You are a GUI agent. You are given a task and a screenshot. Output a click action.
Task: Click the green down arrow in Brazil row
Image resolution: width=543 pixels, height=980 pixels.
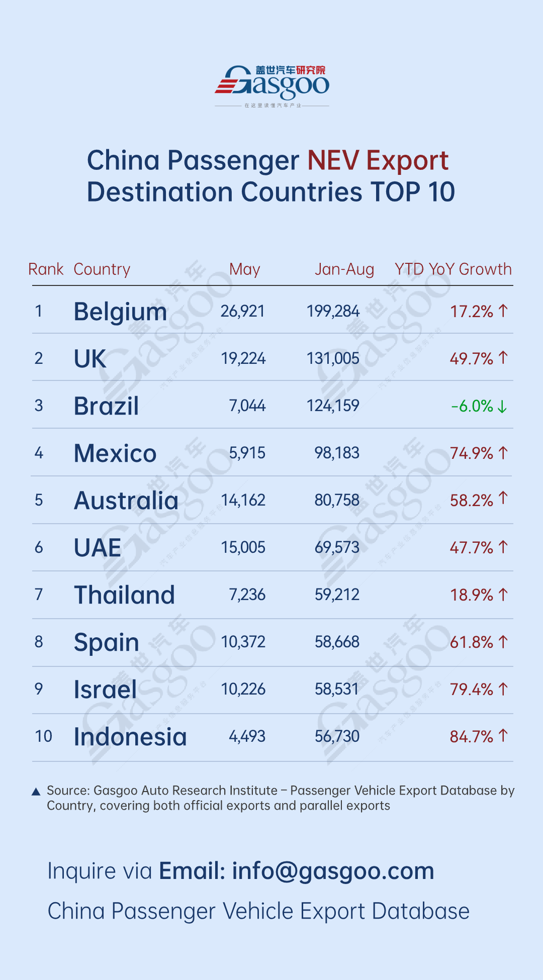[502, 406]
